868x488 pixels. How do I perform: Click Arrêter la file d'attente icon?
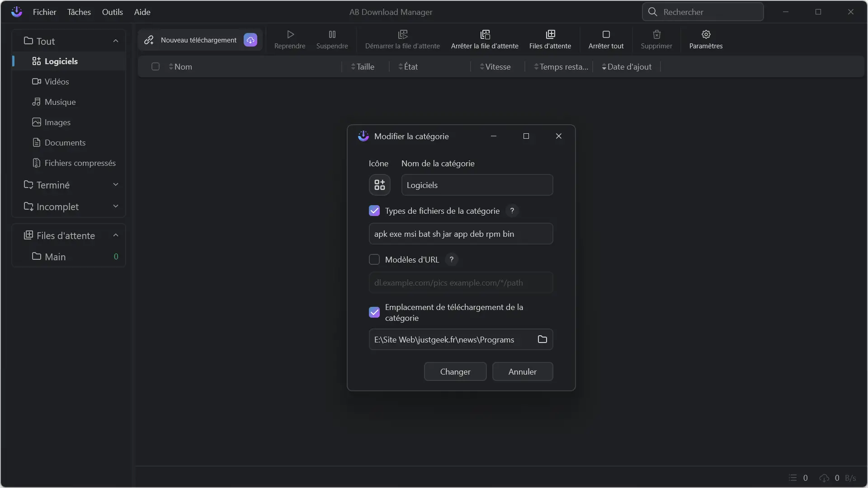(x=485, y=34)
